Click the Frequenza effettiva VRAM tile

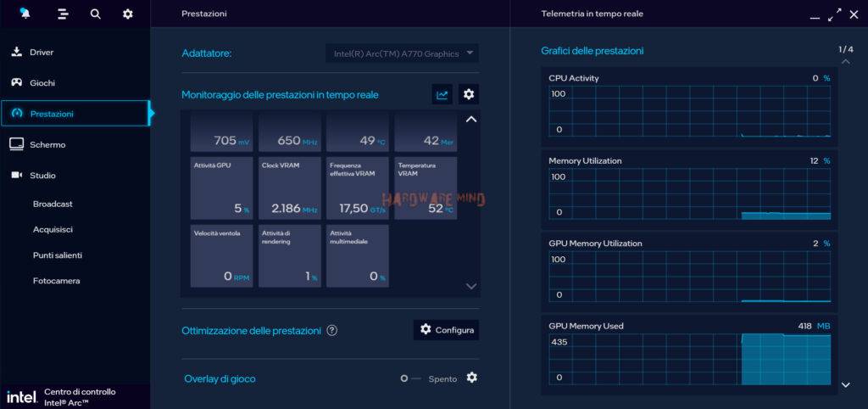point(358,188)
